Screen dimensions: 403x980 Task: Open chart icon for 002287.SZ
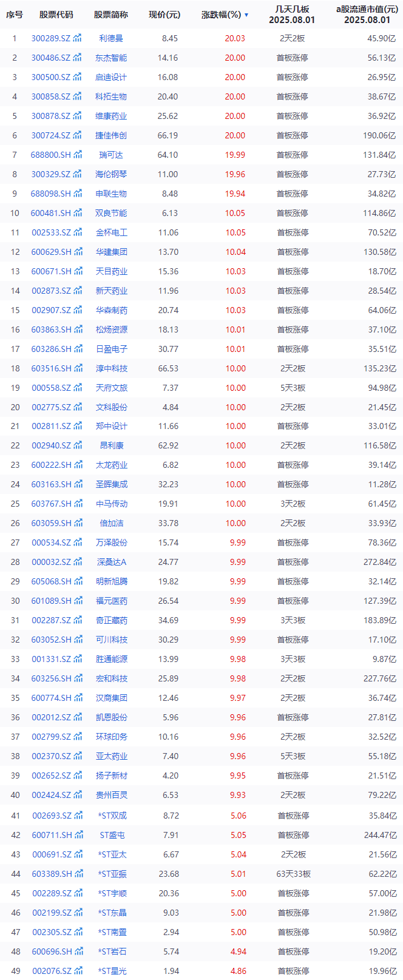77,620
